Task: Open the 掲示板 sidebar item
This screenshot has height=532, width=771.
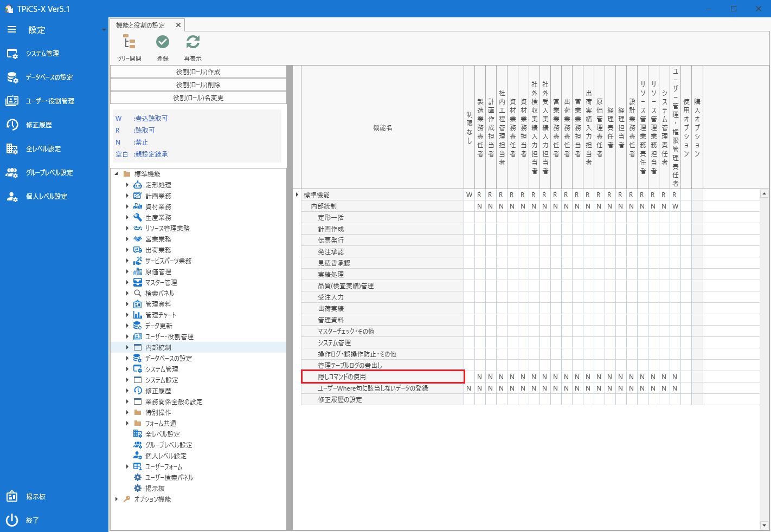Action: pyautogui.click(x=35, y=497)
